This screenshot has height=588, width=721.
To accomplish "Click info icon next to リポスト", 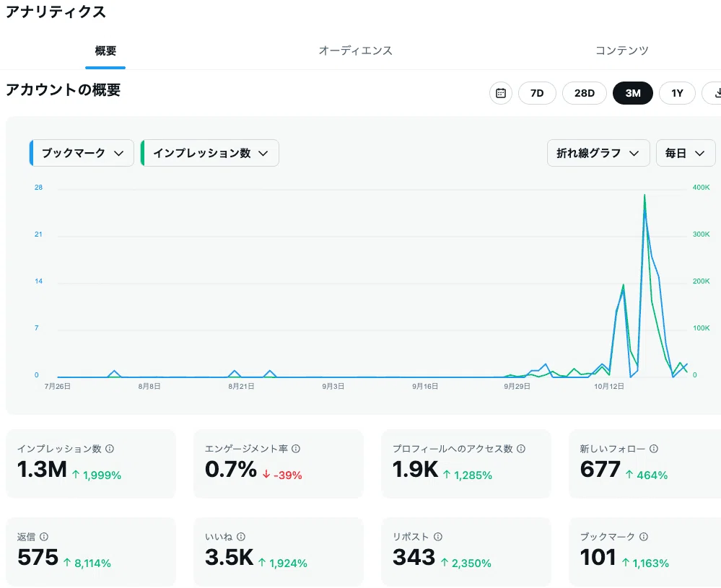I will (x=438, y=537).
